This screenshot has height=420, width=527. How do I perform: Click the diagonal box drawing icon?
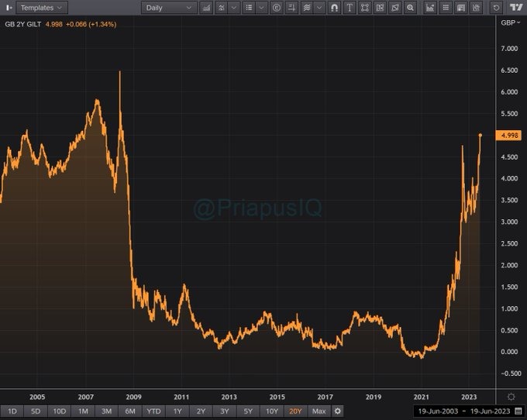tap(395, 8)
